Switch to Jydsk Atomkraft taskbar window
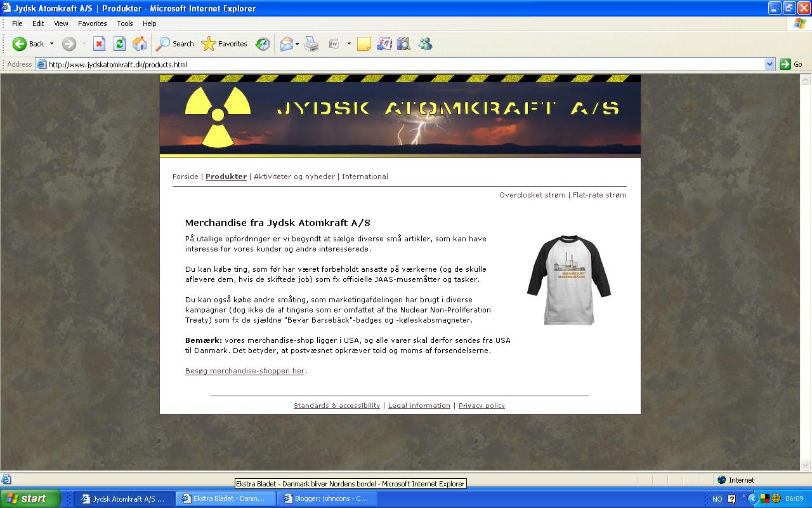 [124, 499]
